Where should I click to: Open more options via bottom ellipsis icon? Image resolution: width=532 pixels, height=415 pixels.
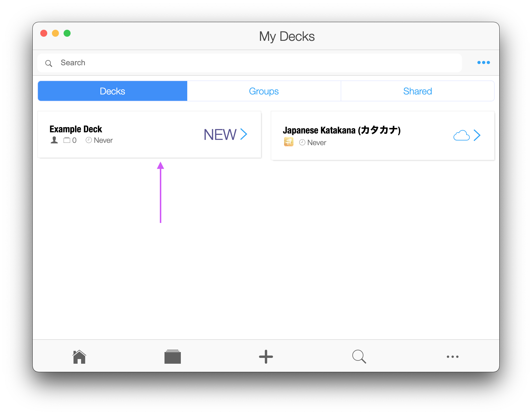click(452, 356)
